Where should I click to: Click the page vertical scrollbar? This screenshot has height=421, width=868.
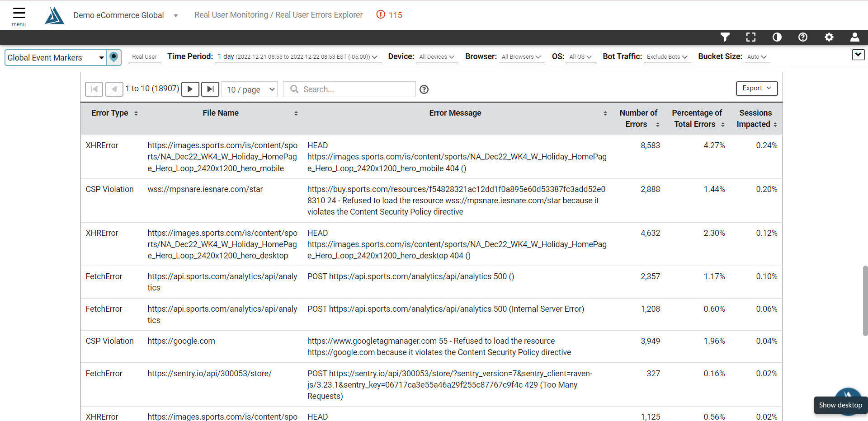(x=865, y=300)
